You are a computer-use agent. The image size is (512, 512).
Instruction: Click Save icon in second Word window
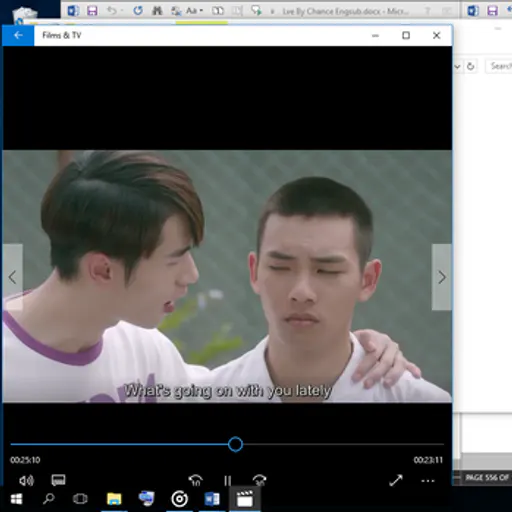pyautogui.click(x=492, y=11)
